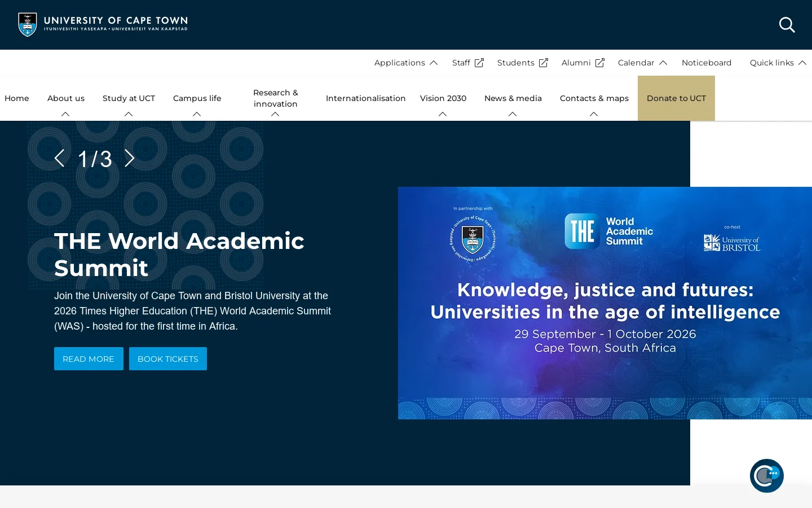Go to previous slide arrow

[60, 159]
